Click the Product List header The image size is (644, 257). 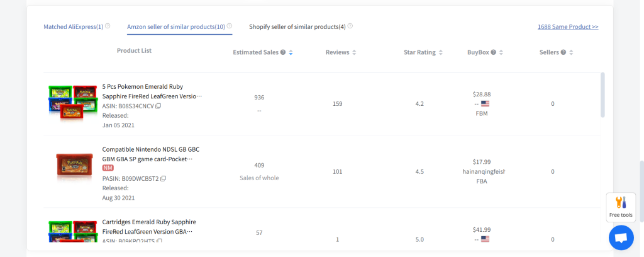[135, 50]
